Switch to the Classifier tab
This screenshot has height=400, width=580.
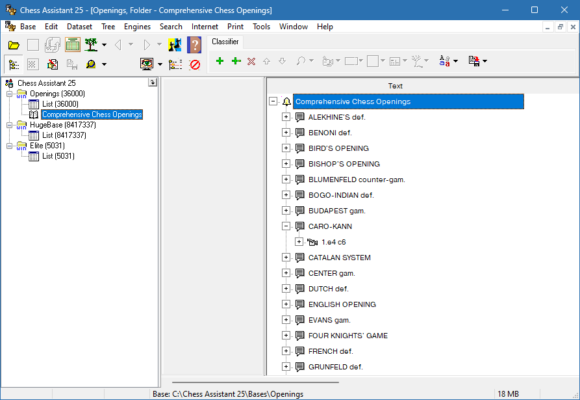tap(225, 41)
